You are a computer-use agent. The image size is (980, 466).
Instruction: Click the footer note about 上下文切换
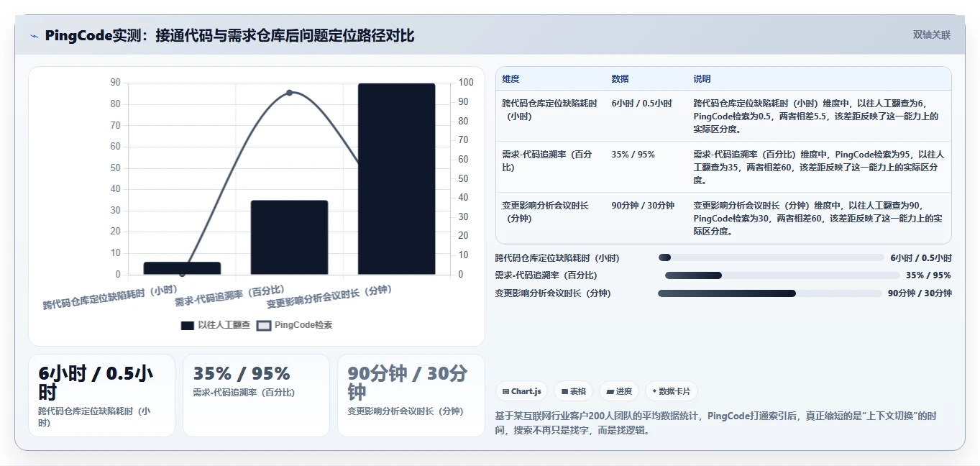(716, 424)
